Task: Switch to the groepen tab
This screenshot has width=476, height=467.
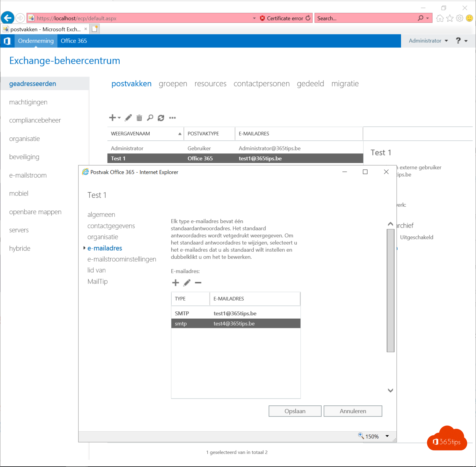Action: tap(173, 84)
